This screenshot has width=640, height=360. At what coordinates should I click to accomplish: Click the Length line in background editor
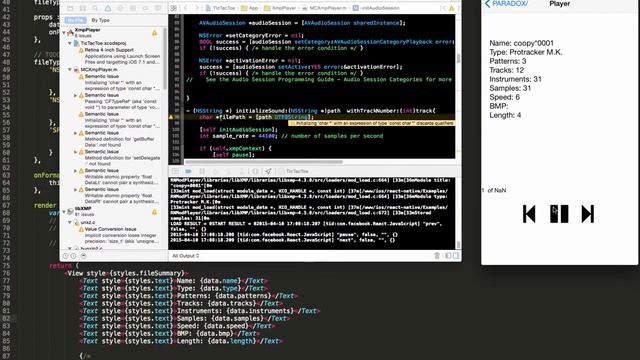182,341
